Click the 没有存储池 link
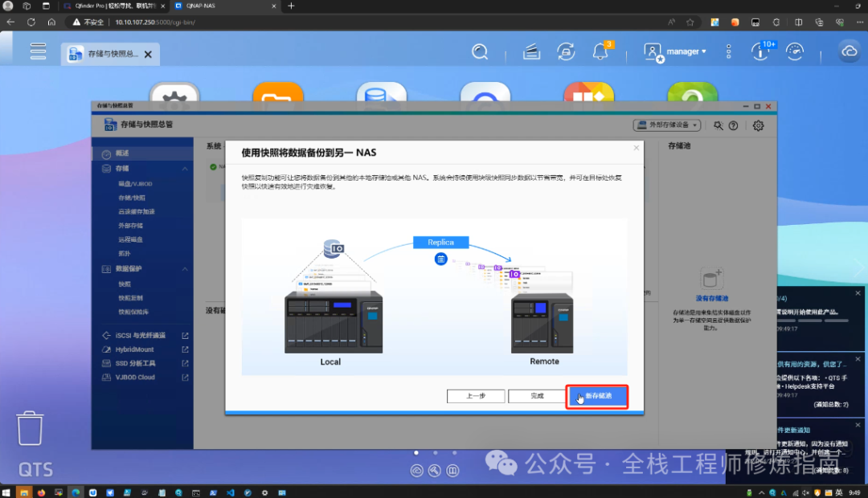 (x=711, y=298)
